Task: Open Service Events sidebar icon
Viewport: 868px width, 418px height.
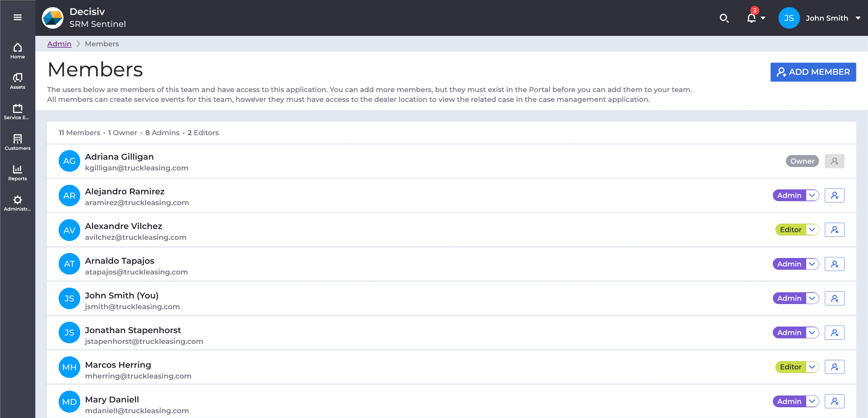Action: point(18,112)
